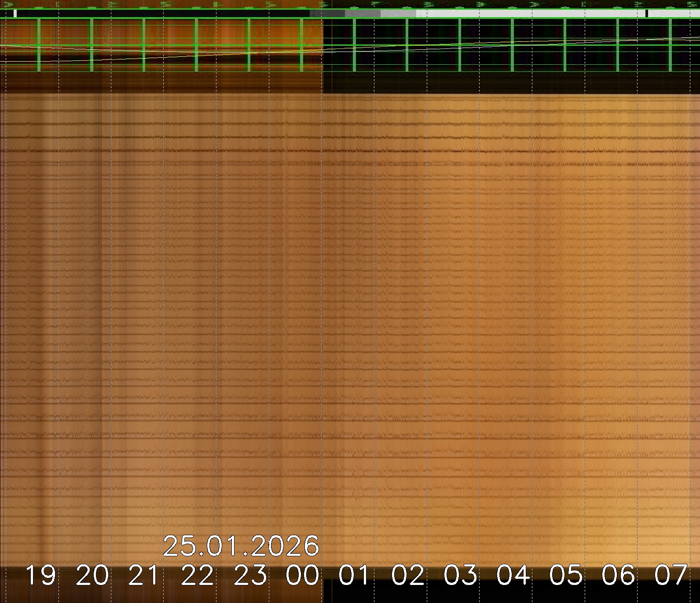Select the 07 hour label
This screenshot has height=603, width=700.
click(671, 575)
